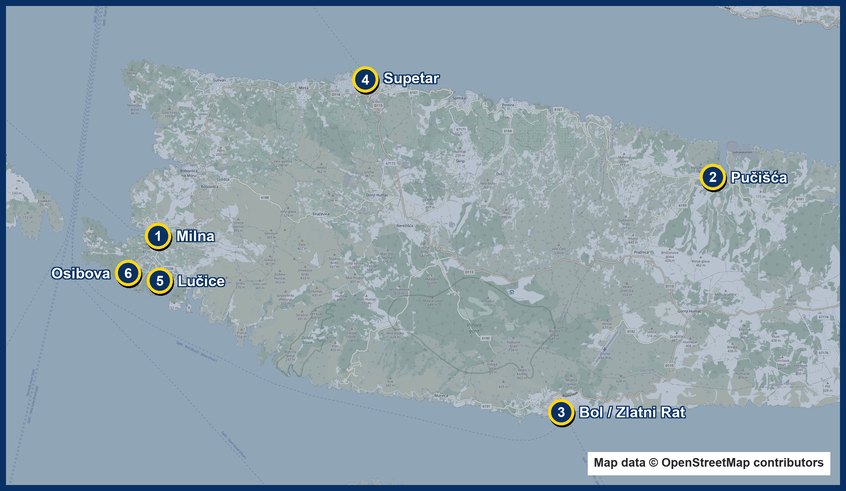Image resolution: width=846 pixels, height=491 pixels.
Task: Click the Bol / Zlatni Rat label
Action: point(632,413)
